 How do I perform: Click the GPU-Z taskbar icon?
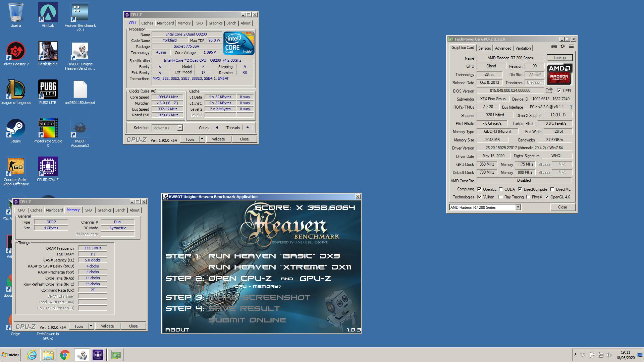[x=116, y=355]
